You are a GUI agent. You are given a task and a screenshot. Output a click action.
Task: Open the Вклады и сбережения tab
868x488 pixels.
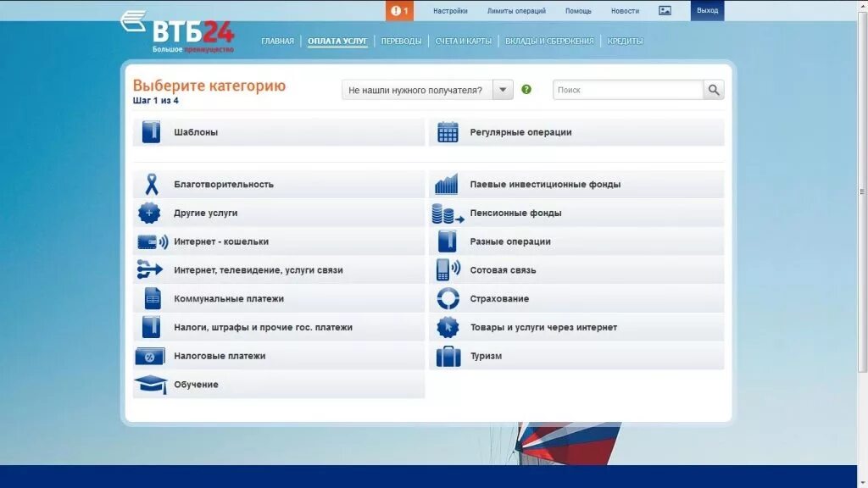(551, 40)
